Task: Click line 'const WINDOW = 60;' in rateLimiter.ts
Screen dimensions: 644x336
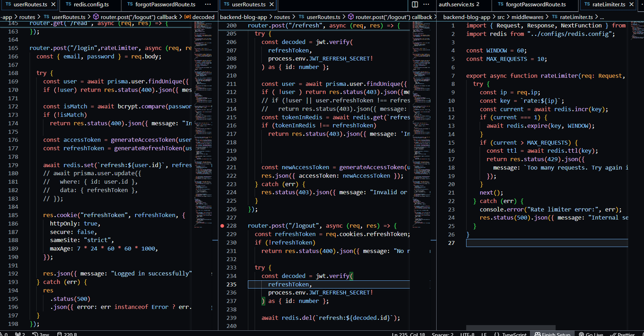Action: (x=496, y=50)
